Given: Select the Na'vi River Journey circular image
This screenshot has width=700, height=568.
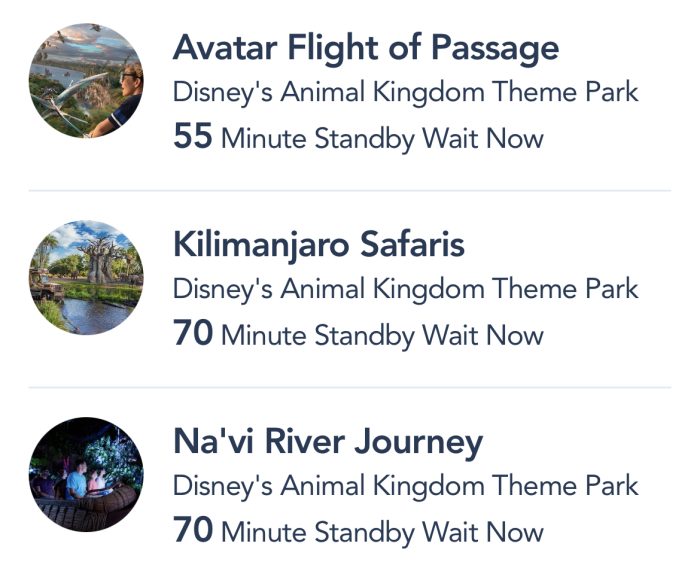Looking at the screenshot, I should pyautogui.click(x=86, y=474).
